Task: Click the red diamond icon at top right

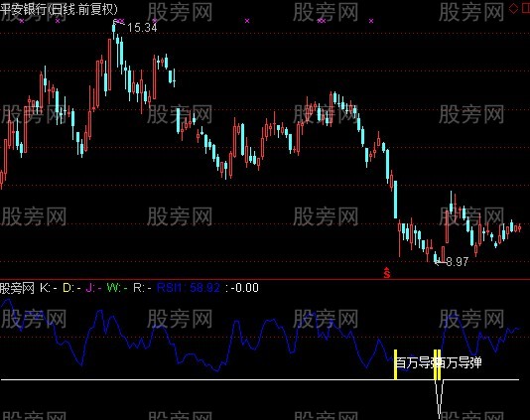Action: pos(513,9)
